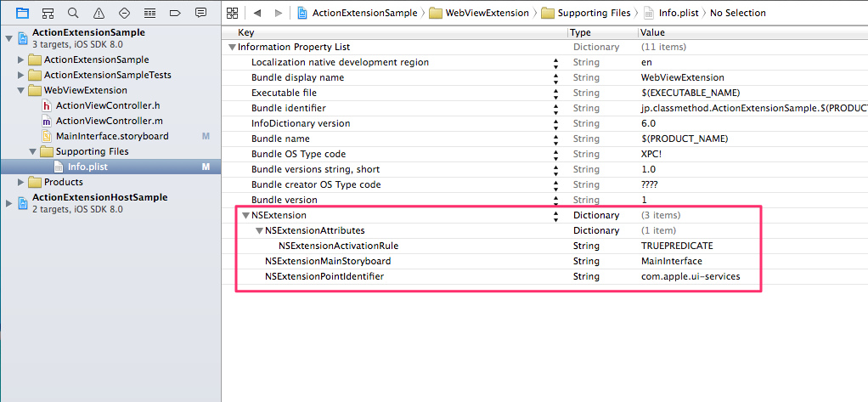This screenshot has width=868, height=402.
Task: Click the 6.0 InfoDictionary version value
Action: (x=648, y=123)
